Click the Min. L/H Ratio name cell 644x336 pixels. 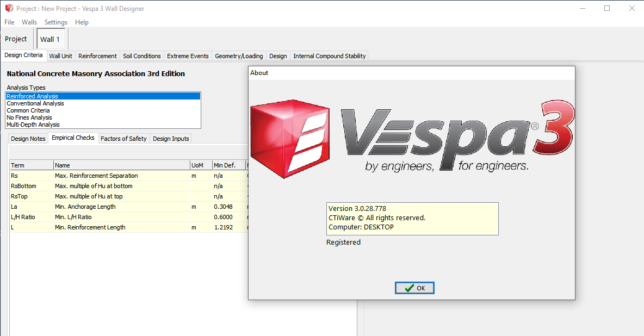(73, 217)
